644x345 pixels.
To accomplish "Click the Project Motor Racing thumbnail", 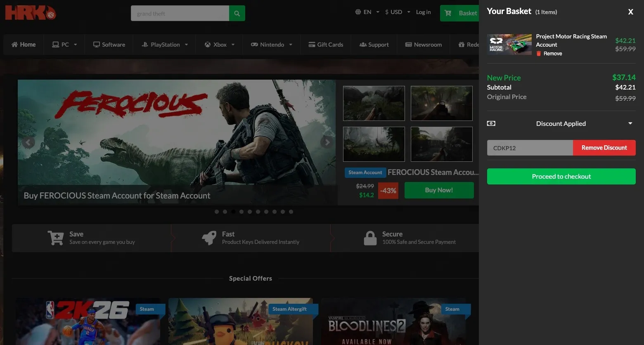I will [x=509, y=45].
